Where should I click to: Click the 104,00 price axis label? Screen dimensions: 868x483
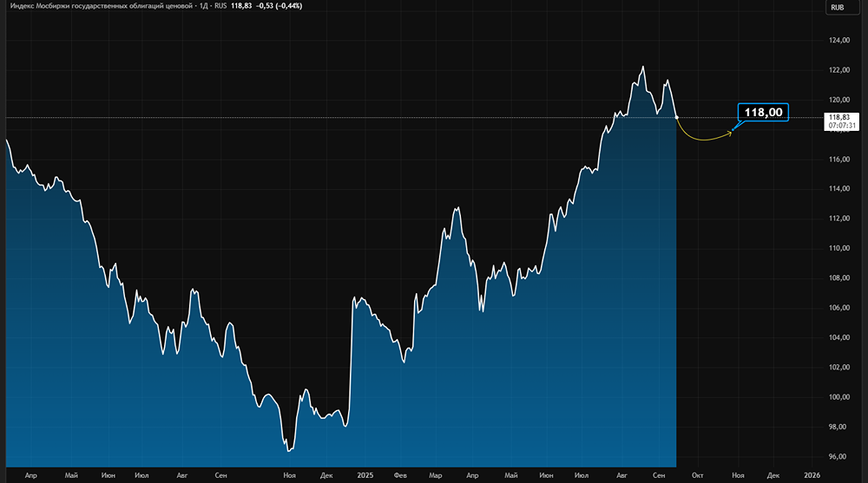click(x=839, y=337)
